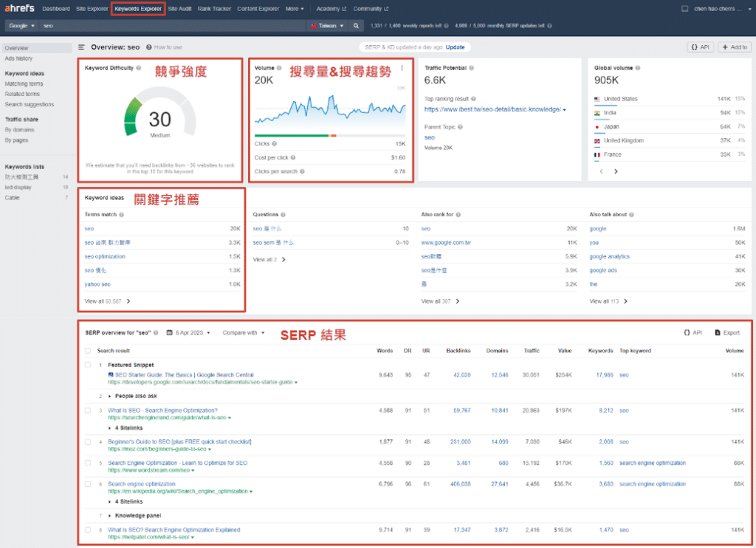This screenshot has height=548, width=756.
Task: Open the Taiwan country dropdown
Action: pyautogui.click(x=327, y=26)
